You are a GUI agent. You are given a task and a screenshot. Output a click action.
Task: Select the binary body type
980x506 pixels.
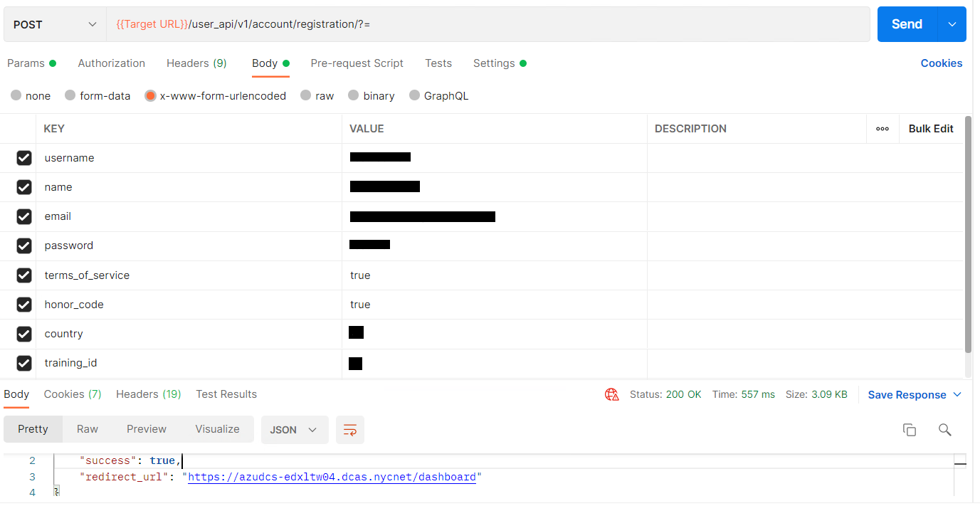(371, 95)
